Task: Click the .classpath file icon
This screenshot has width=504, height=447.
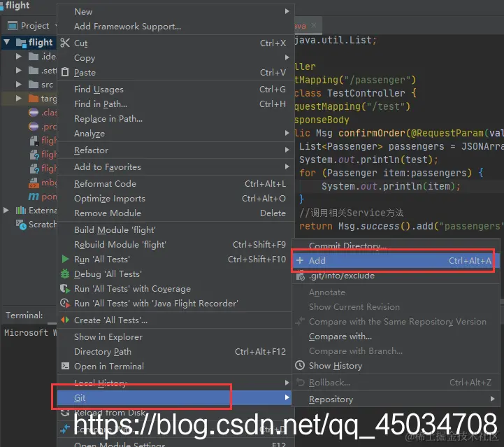Action: point(34,112)
